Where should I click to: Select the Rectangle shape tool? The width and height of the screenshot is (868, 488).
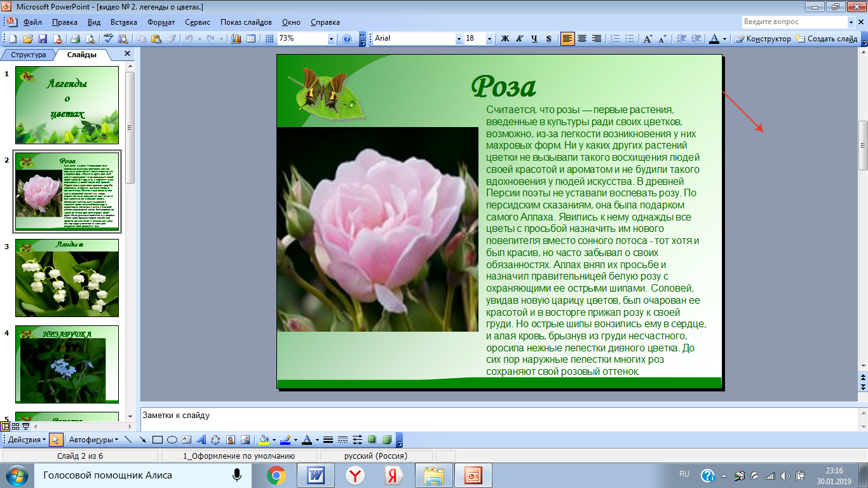click(158, 440)
